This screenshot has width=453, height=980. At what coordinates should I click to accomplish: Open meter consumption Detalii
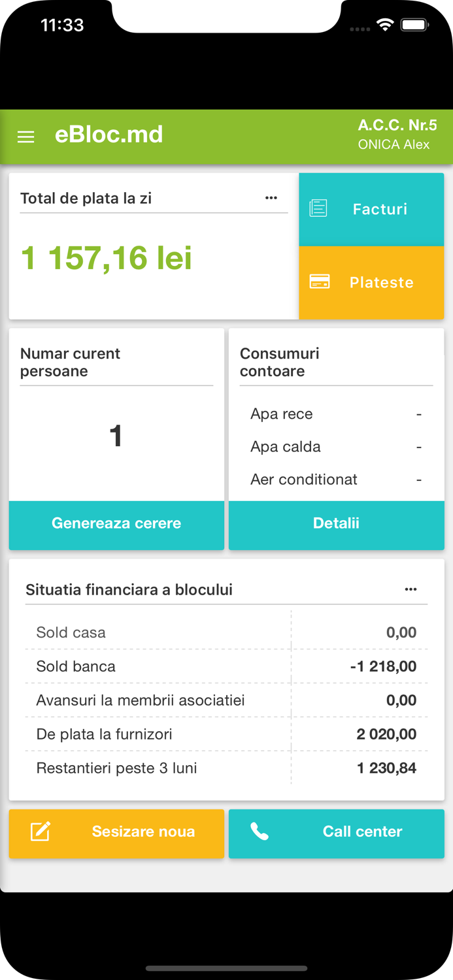point(336,523)
